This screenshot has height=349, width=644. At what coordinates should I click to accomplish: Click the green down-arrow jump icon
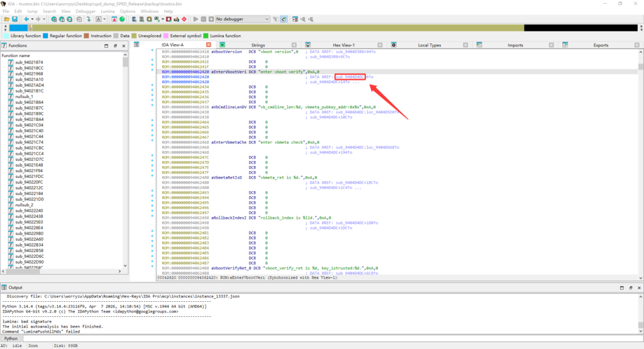(x=89, y=19)
